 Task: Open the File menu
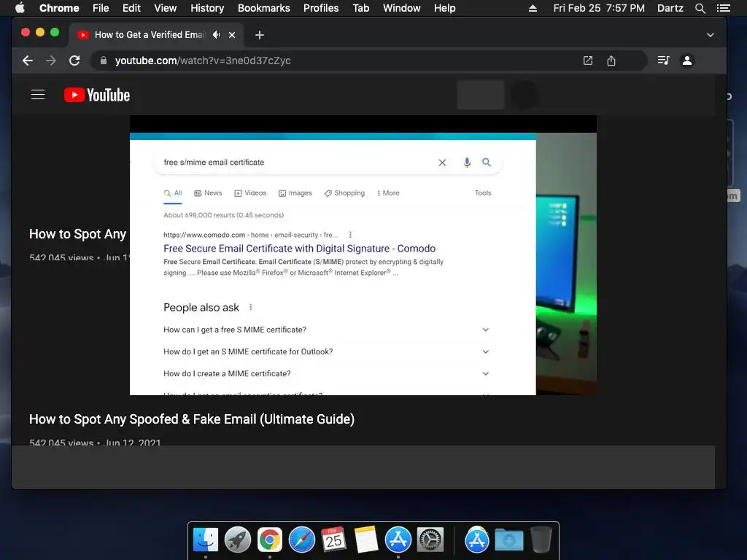tap(101, 8)
